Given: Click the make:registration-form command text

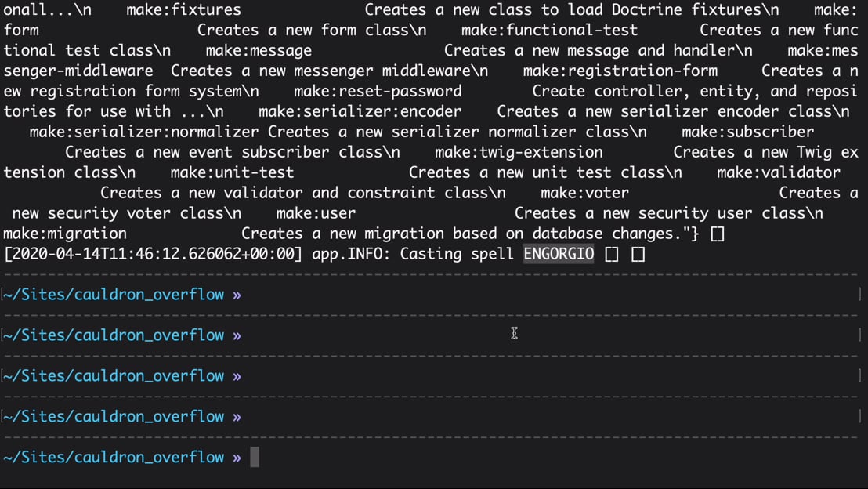Looking at the screenshot, I should pos(620,71).
